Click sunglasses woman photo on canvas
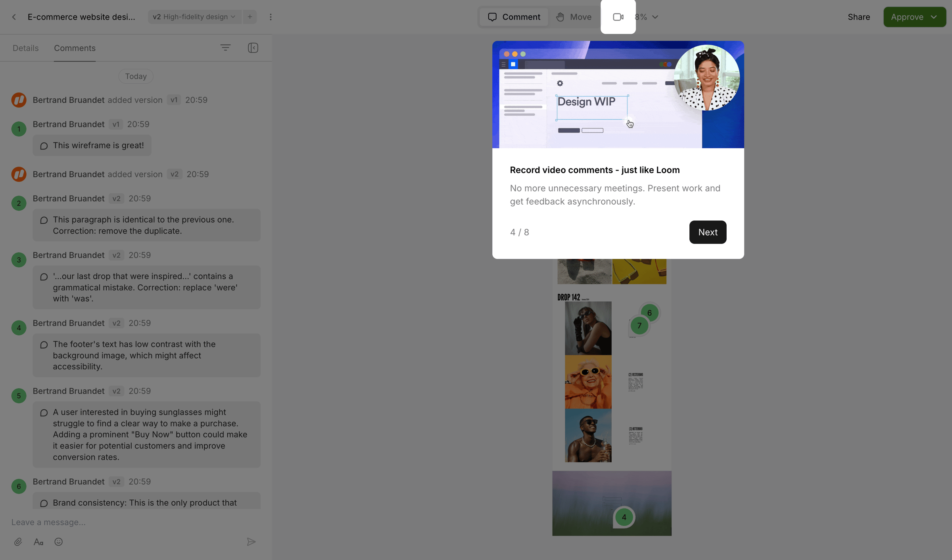Screen dimensions: 952x560 coord(588,328)
